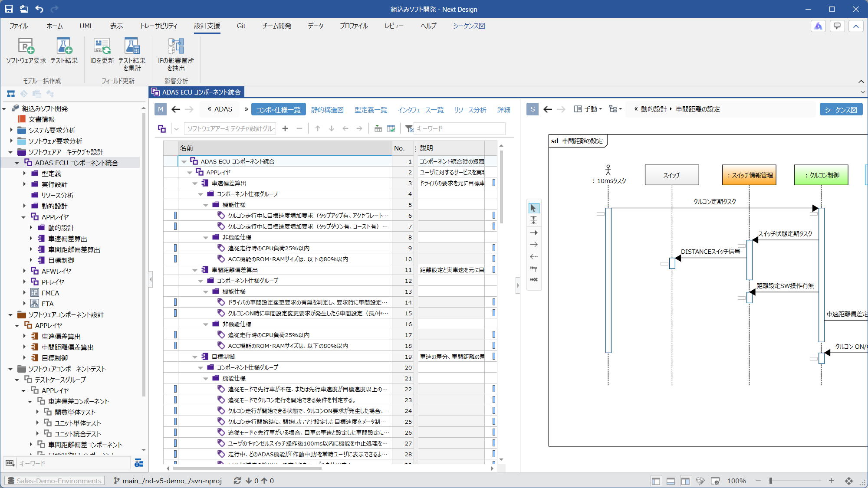Toggle the right split pane layout button

tap(685, 481)
